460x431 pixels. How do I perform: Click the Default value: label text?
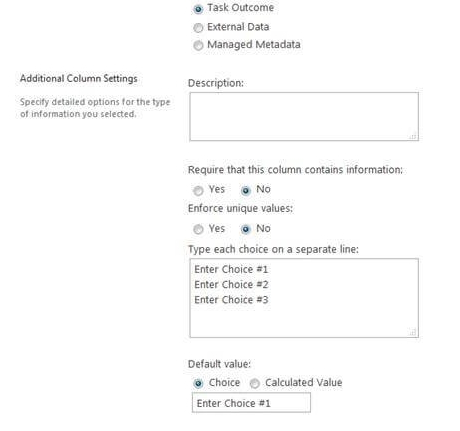click(219, 364)
